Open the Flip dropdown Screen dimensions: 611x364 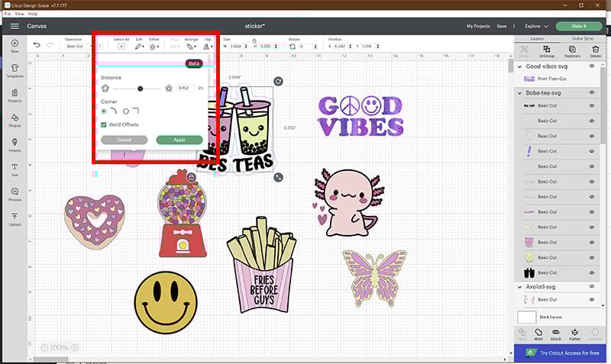[208, 47]
